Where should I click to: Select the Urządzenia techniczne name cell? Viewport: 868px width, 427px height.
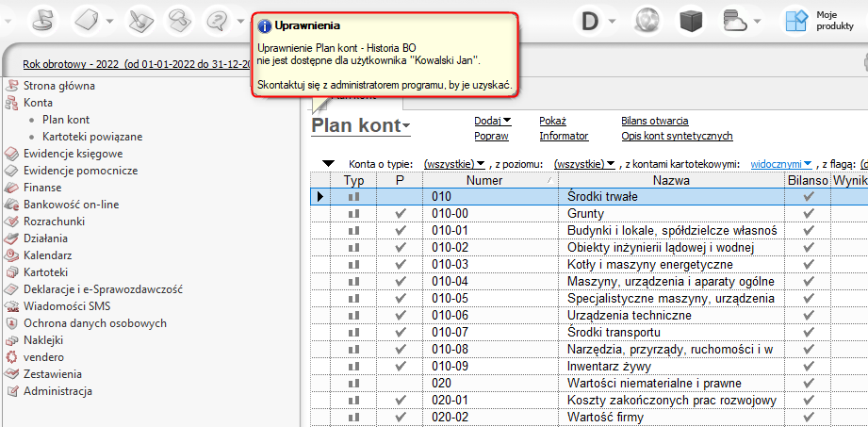click(671, 315)
